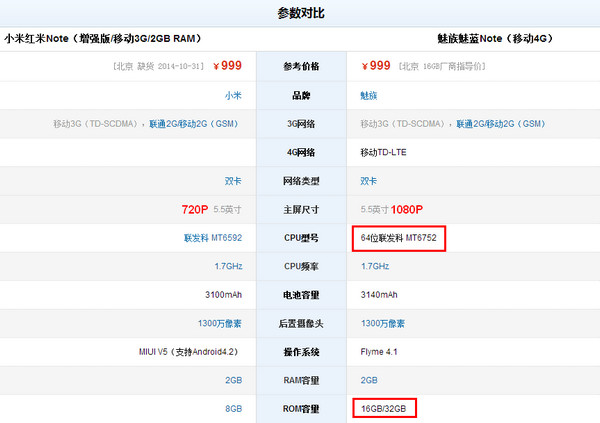Click the 1080P screen resolution text
600x423 pixels.
tap(407, 209)
